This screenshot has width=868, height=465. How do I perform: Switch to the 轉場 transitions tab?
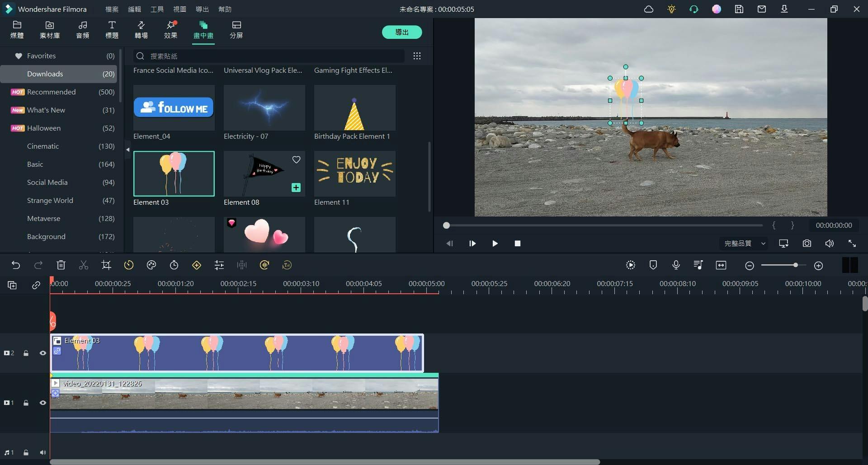pyautogui.click(x=141, y=29)
